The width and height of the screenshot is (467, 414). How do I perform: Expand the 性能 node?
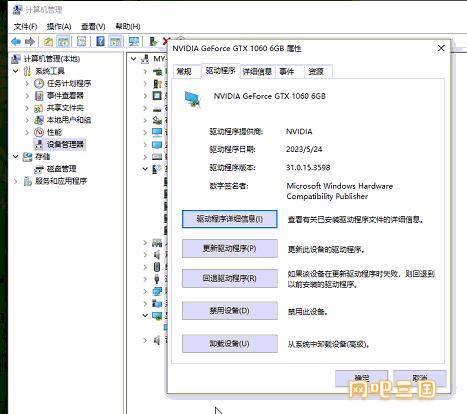27,132
